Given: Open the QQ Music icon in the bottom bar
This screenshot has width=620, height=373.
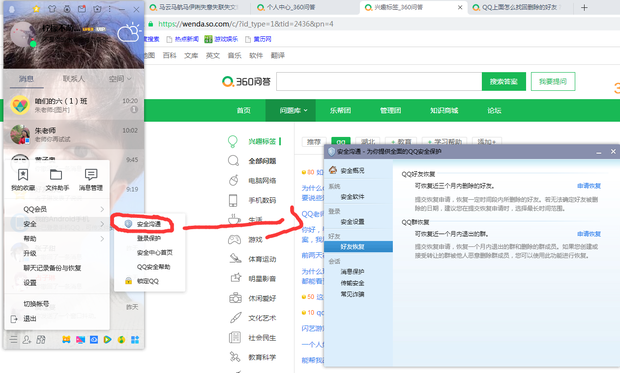Looking at the screenshot, I should [121, 339].
